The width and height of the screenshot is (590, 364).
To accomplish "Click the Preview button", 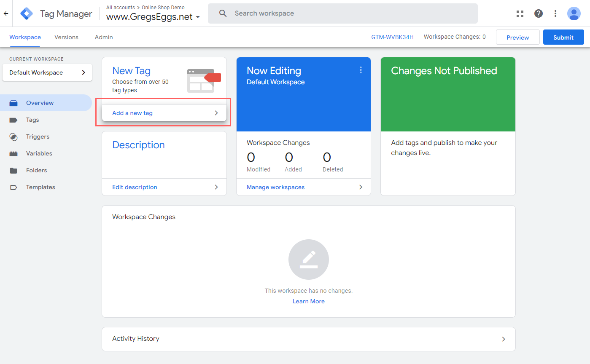I will (518, 37).
